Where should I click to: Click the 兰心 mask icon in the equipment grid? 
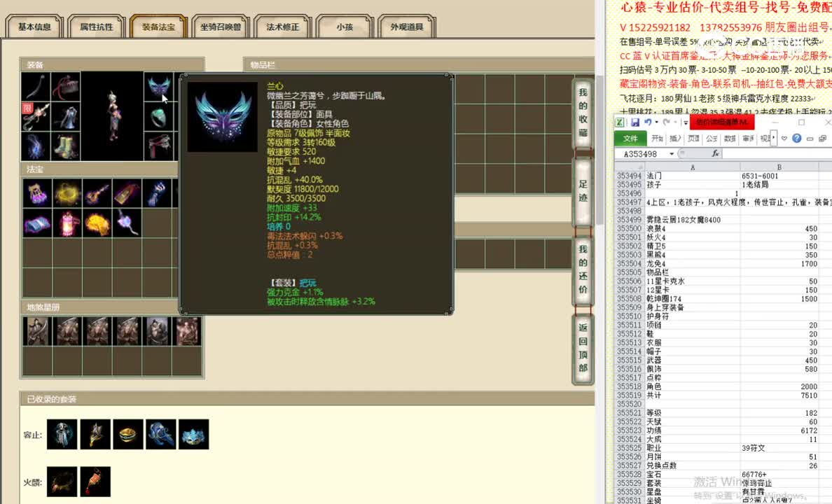159,87
